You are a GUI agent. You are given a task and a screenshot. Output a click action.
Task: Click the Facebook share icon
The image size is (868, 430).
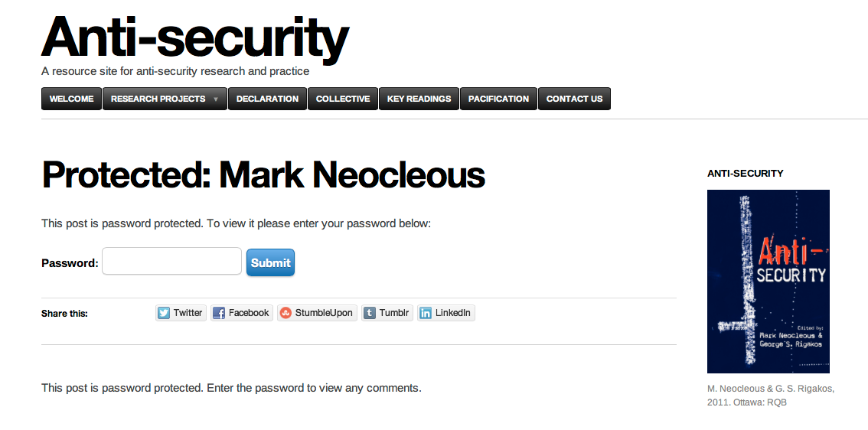[219, 313]
